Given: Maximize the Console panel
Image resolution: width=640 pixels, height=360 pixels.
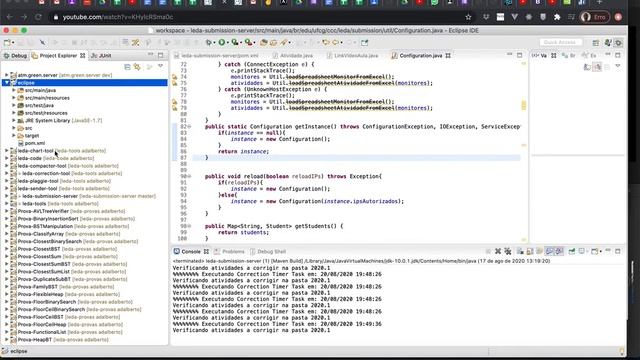Looking at the screenshot, I should pos(618,251).
